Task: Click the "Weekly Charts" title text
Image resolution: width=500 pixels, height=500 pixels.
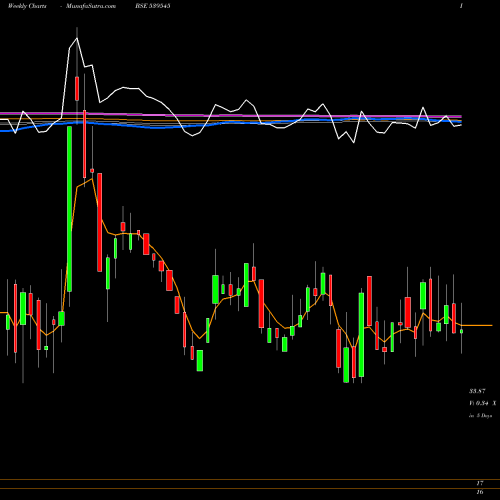Action: tap(27, 6)
